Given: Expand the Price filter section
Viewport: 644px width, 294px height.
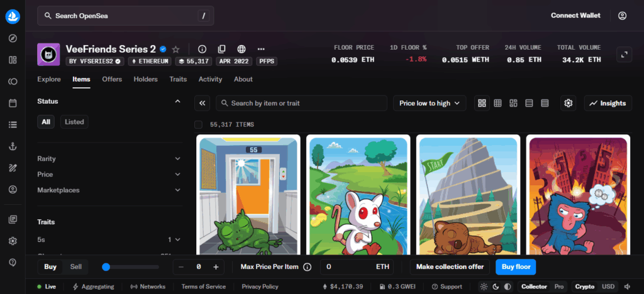Looking at the screenshot, I should click(x=109, y=174).
